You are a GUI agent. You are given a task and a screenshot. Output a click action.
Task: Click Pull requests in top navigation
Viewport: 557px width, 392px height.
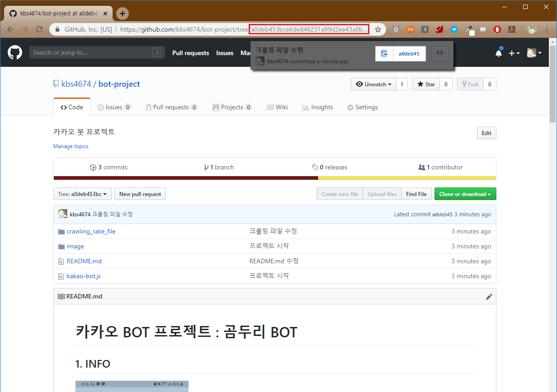pos(190,53)
